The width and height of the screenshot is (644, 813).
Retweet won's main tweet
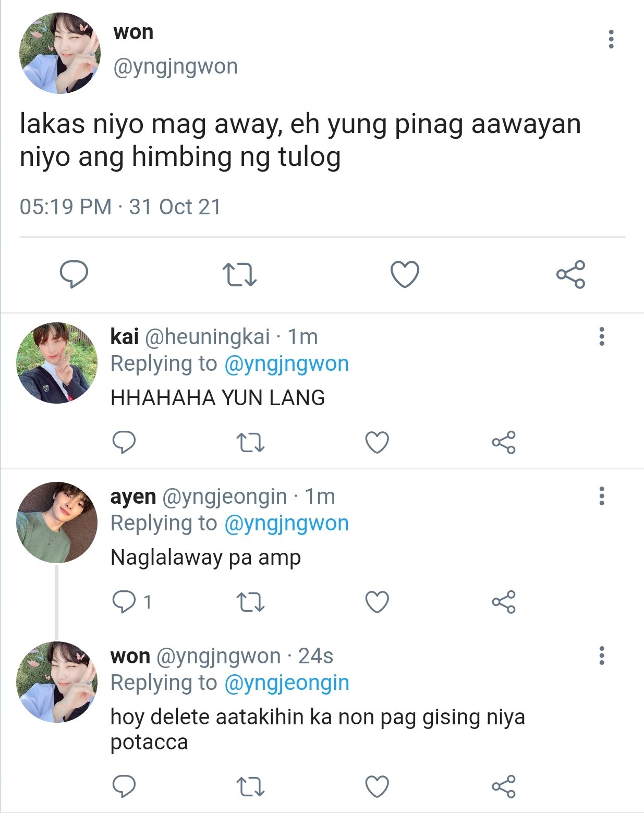[x=239, y=275]
